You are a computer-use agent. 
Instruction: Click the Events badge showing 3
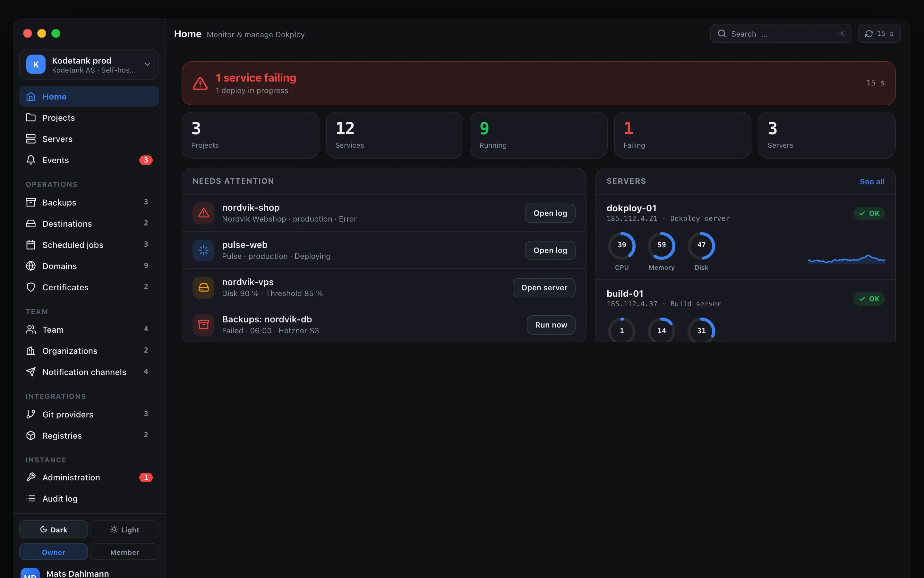click(146, 160)
